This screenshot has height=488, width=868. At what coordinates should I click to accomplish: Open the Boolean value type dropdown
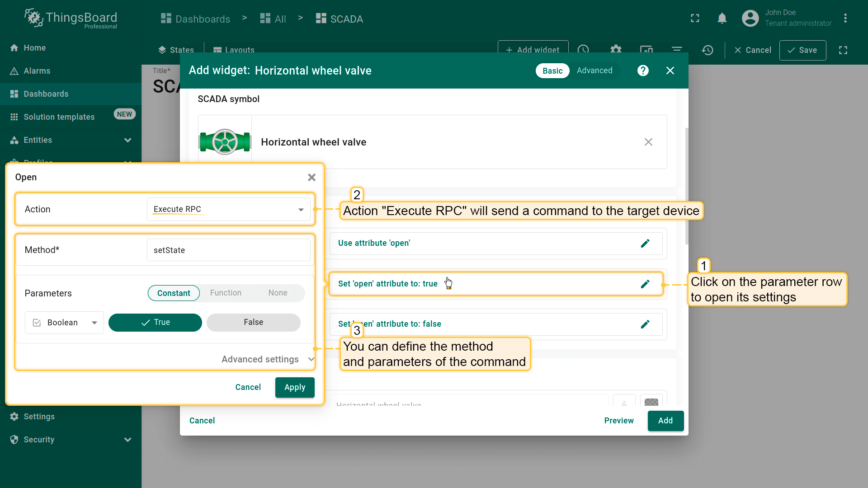coord(64,323)
